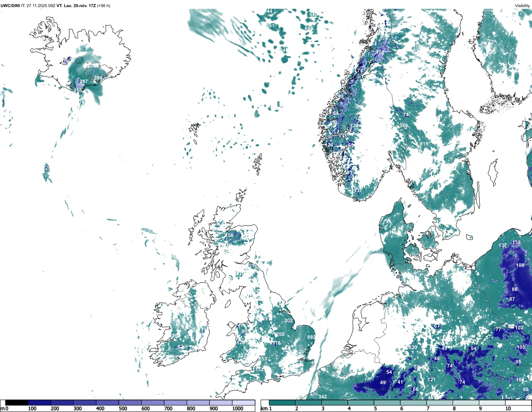Click the '137' value near the Baltic coast
532x412 pixels.
503,245
